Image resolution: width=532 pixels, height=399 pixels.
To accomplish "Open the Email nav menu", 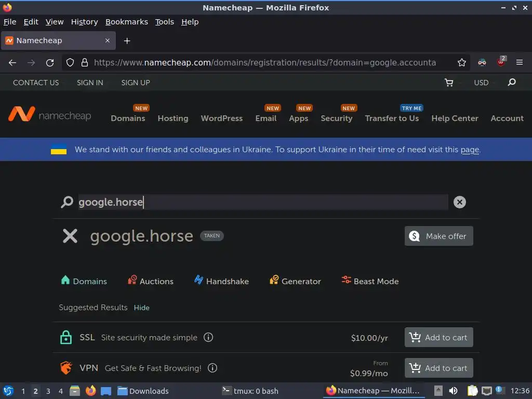I will (x=266, y=118).
